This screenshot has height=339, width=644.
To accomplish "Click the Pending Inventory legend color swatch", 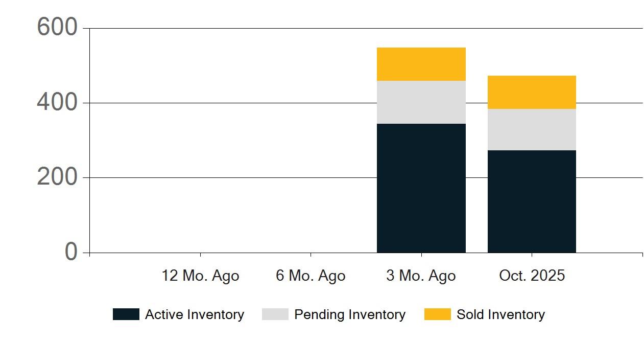I will tap(275, 314).
